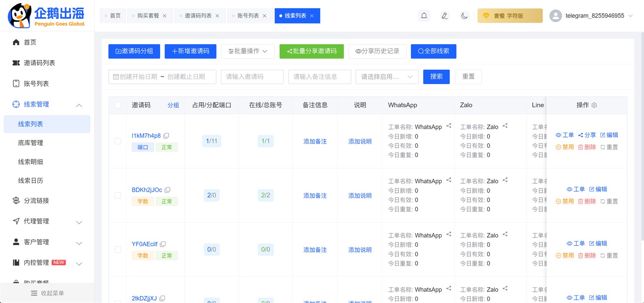Go to 线索明细 submenu

click(47, 162)
